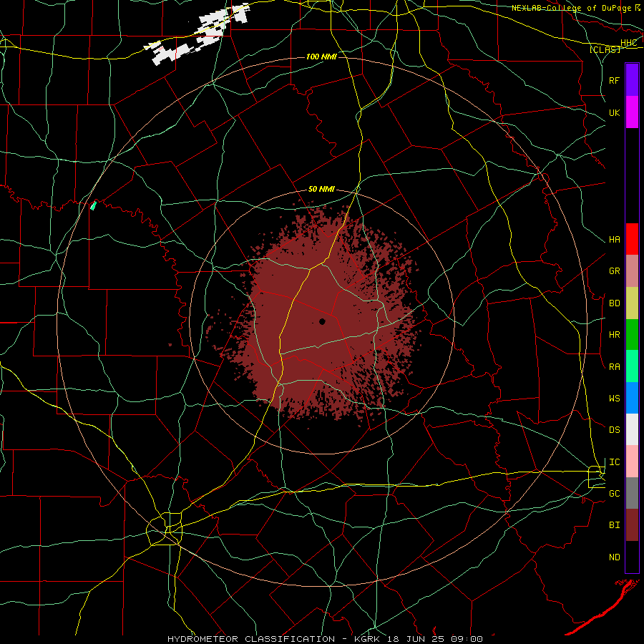Click the black radar site dot at center

point(323,321)
